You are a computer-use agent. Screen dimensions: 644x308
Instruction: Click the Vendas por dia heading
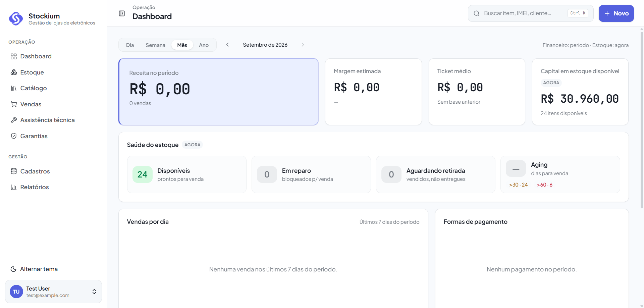(x=148, y=222)
